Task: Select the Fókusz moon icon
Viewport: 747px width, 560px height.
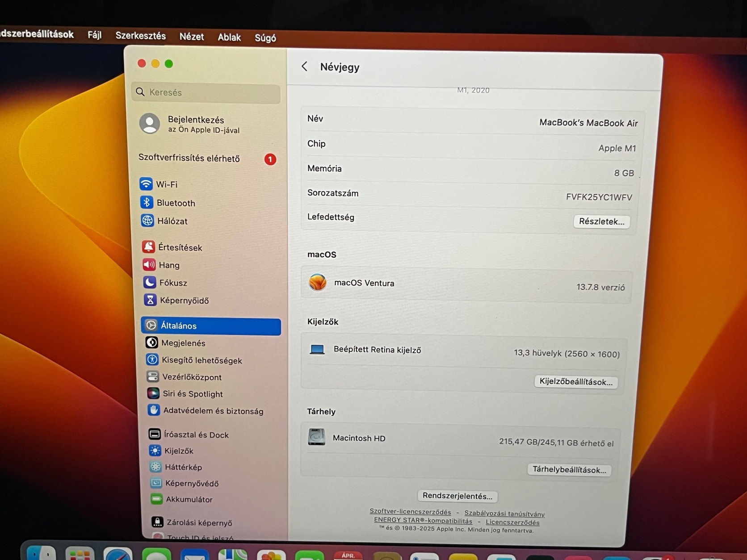Action: point(150,282)
